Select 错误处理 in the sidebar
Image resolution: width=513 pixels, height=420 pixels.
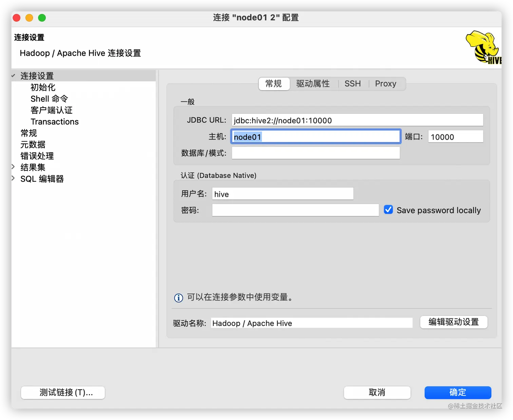click(37, 156)
